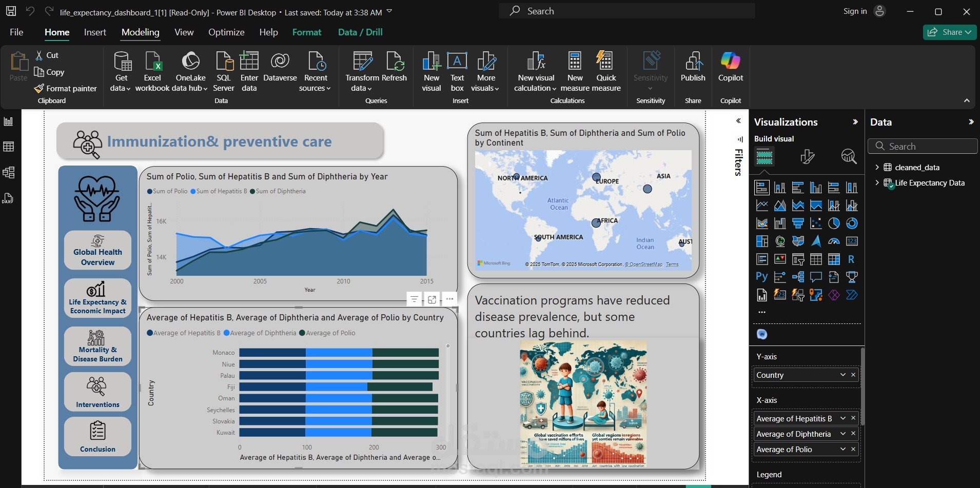The width and height of the screenshot is (980, 488).
Task: Click the Conclusion navigation button
Action: click(97, 436)
